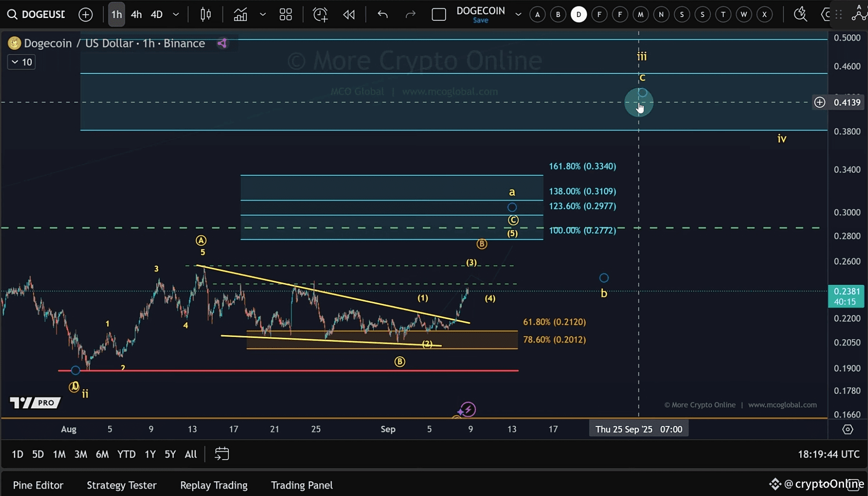Set the date range to YTD
The image size is (868, 496).
pyautogui.click(x=126, y=455)
